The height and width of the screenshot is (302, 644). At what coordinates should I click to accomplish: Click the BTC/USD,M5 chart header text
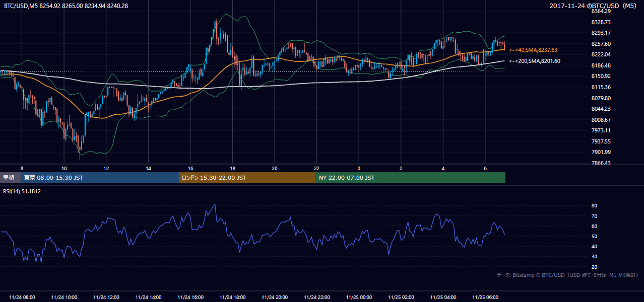[x=66, y=6]
